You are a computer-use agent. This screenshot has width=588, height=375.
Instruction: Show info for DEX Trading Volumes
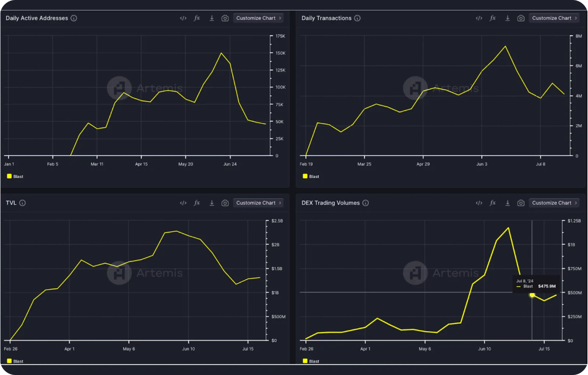point(366,203)
